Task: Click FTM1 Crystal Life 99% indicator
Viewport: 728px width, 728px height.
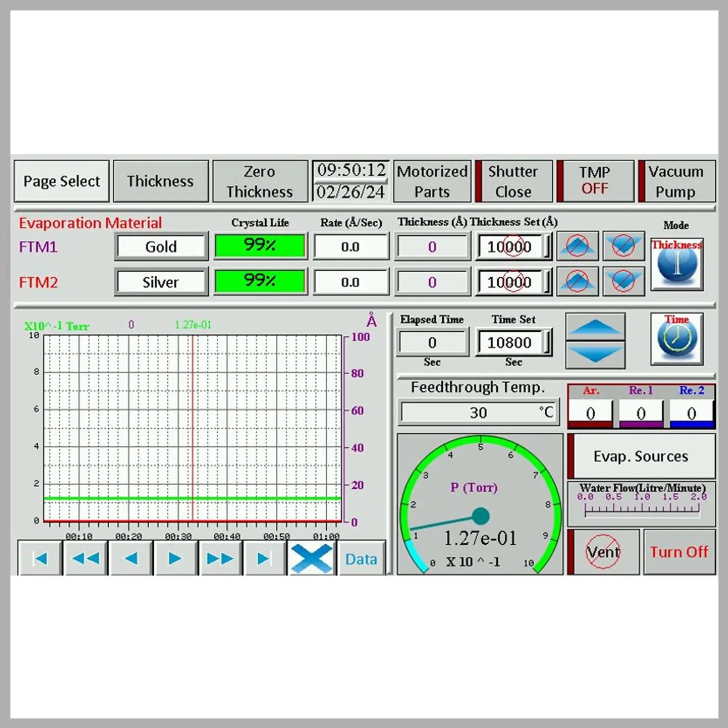Action: point(260,246)
